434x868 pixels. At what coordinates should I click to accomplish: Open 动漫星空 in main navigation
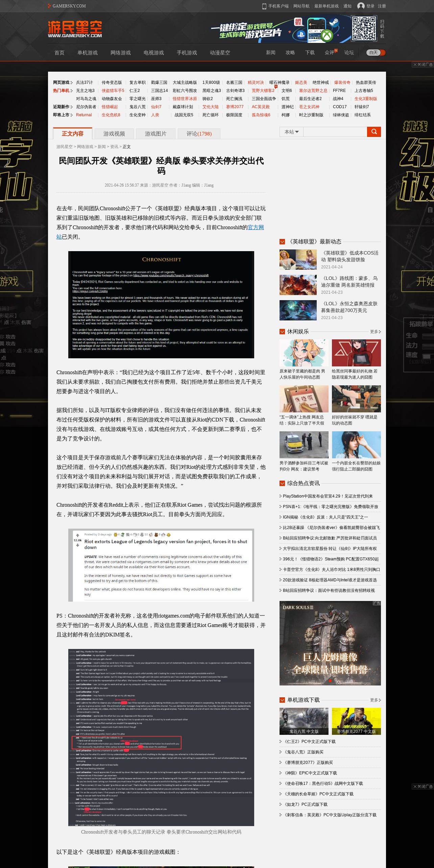(x=220, y=53)
